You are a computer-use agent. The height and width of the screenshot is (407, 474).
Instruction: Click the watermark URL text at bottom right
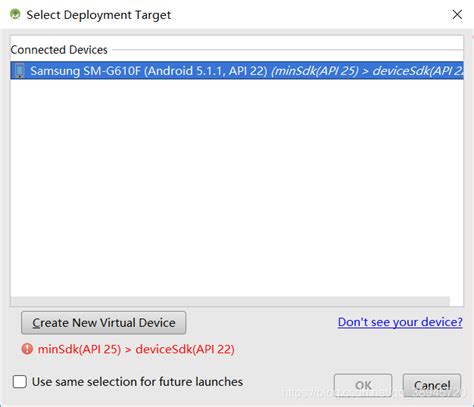pyautogui.click(x=373, y=393)
